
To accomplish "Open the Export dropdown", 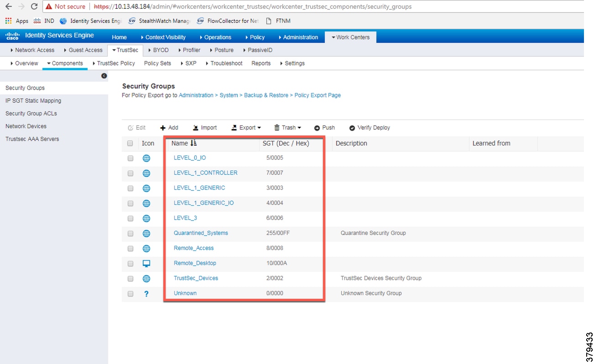I will coord(246,128).
